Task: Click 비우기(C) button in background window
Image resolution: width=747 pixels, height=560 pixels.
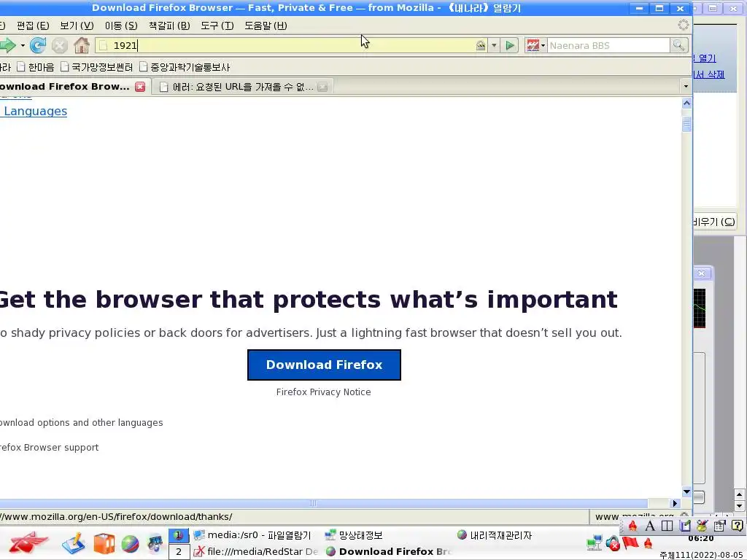Action: click(713, 222)
